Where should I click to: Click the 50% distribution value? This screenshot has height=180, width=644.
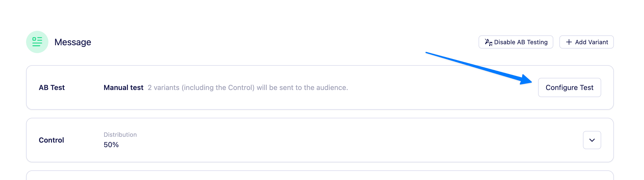pyautogui.click(x=111, y=145)
